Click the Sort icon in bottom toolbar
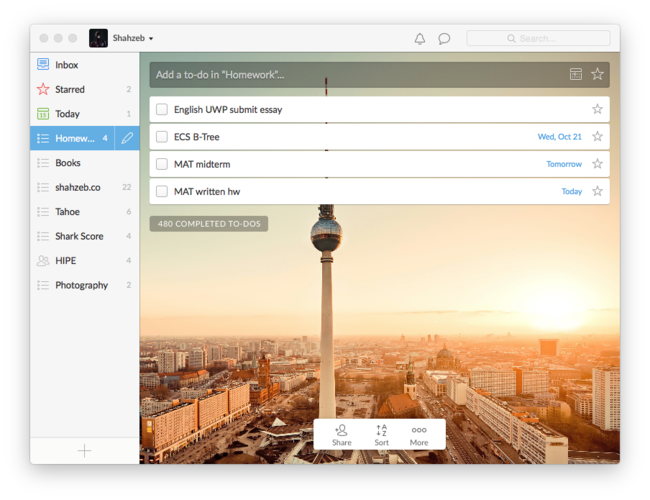This screenshot has width=650, height=500. [x=381, y=434]
